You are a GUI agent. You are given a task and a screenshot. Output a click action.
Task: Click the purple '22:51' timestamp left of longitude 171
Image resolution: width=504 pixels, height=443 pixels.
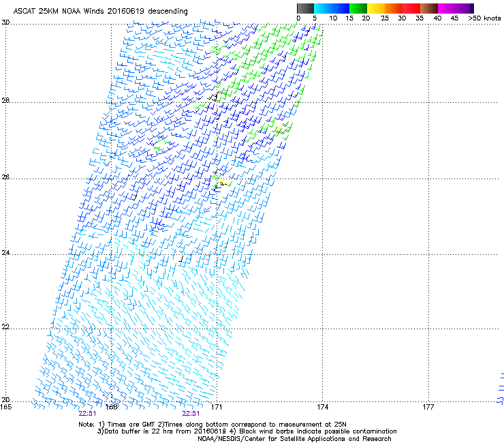[x=191, y=414]
